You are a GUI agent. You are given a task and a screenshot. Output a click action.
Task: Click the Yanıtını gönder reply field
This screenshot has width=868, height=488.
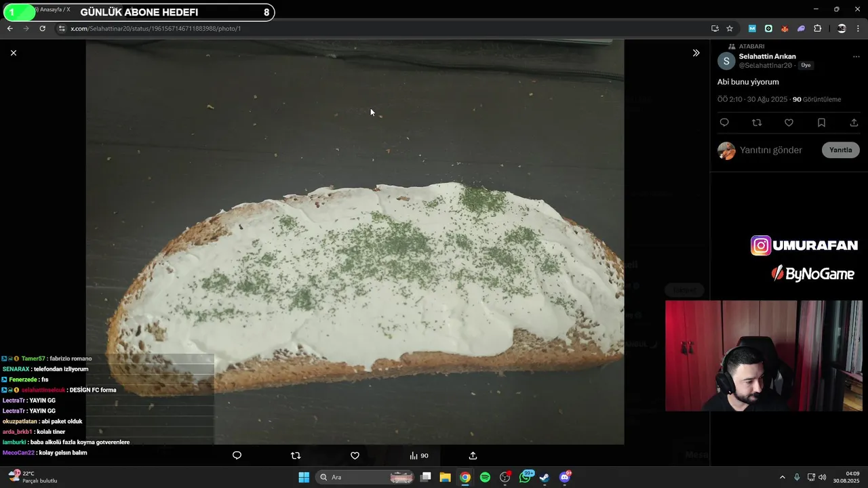point(771,150)
